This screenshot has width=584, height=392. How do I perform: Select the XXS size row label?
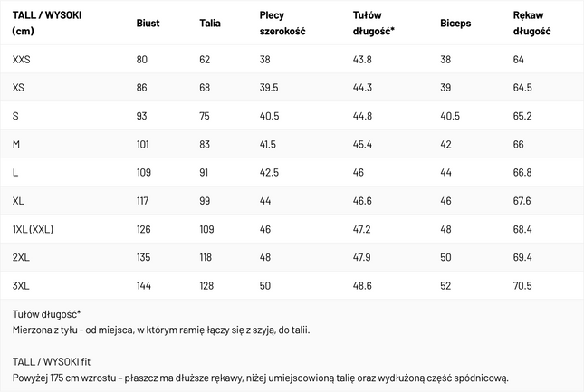(21, 59)
